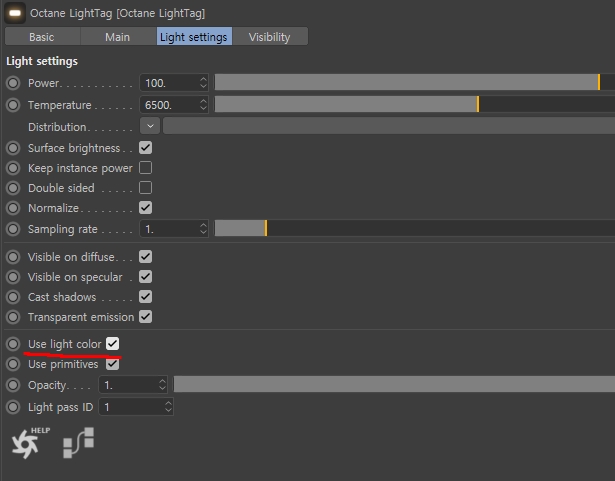
Task: Uncheck the Normalize checkbox
Action: click(146, 208)
